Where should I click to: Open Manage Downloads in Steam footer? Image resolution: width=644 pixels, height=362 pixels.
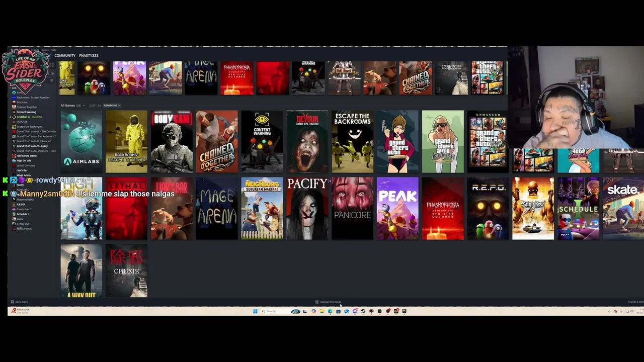328,302
